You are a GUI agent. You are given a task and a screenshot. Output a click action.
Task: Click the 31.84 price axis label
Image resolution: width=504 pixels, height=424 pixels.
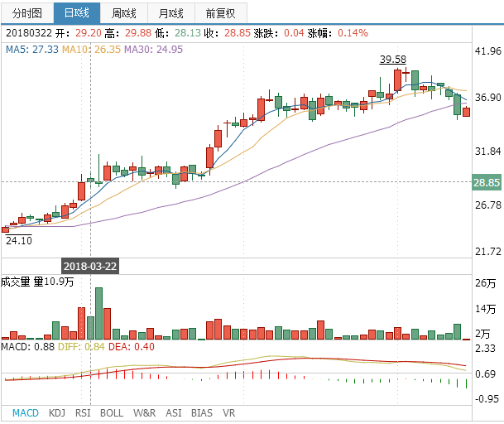(488, 151)
